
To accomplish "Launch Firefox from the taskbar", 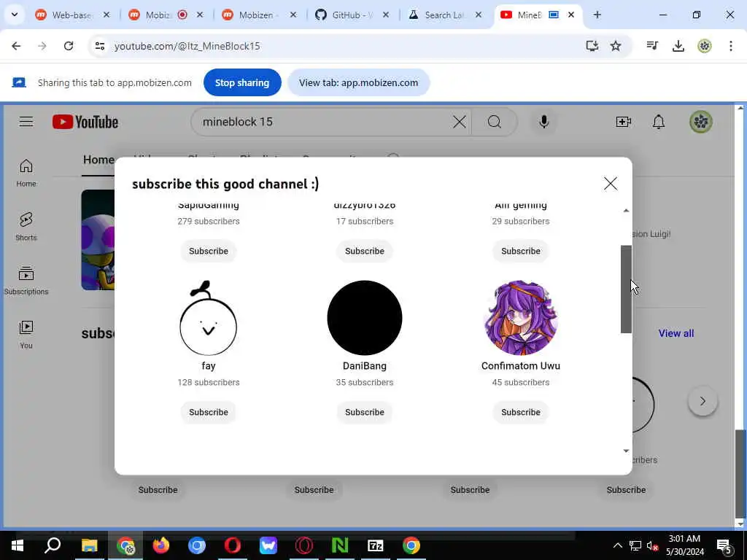I will coord(161,545).
